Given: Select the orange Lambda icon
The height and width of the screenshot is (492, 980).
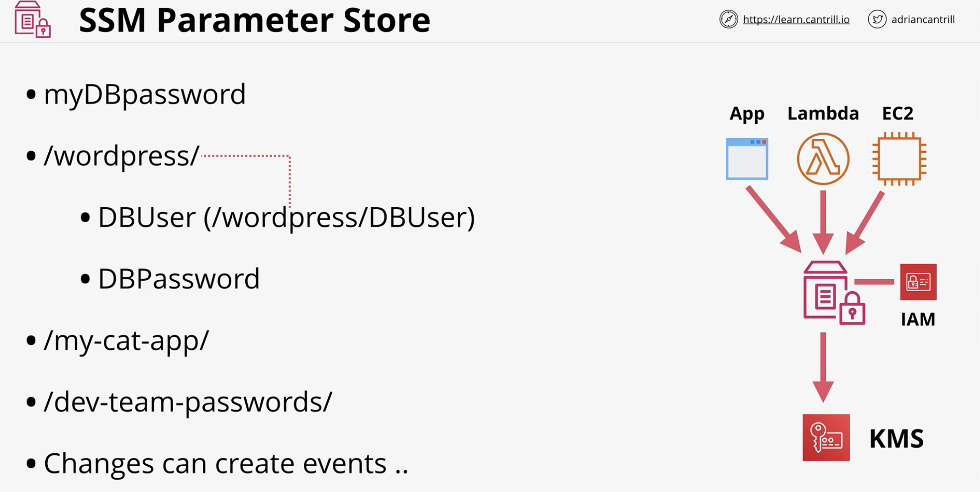Looking at the screenshot, I should click(x=823, y=159).
